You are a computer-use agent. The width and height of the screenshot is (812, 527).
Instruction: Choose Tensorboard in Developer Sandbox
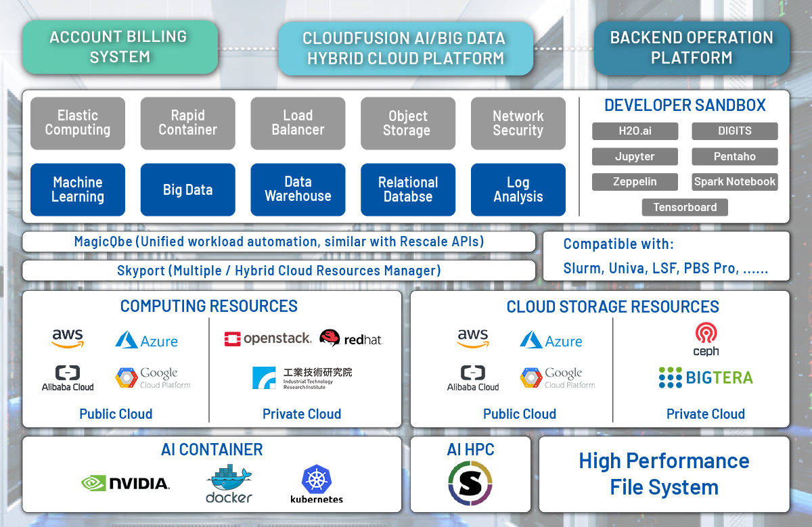[x=685, y=207]
